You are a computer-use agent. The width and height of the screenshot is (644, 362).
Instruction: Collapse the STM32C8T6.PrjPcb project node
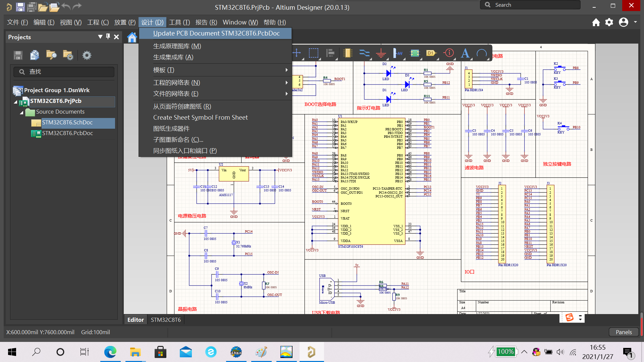click(x=15, y=102)
